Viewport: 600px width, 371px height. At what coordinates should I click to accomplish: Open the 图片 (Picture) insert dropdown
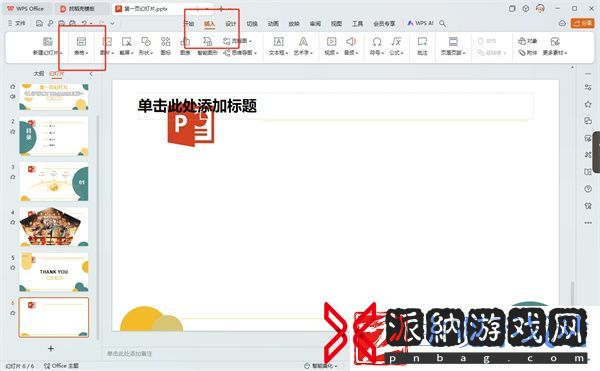107,46
